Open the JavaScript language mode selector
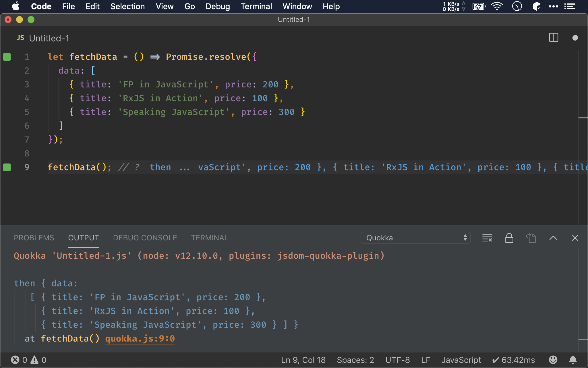 click(x=461, y=360)
